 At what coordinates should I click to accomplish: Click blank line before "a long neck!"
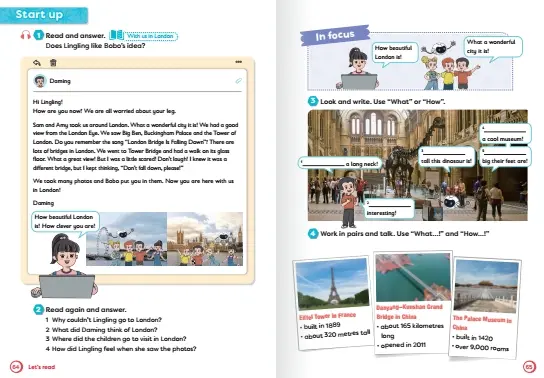(323, 165)
